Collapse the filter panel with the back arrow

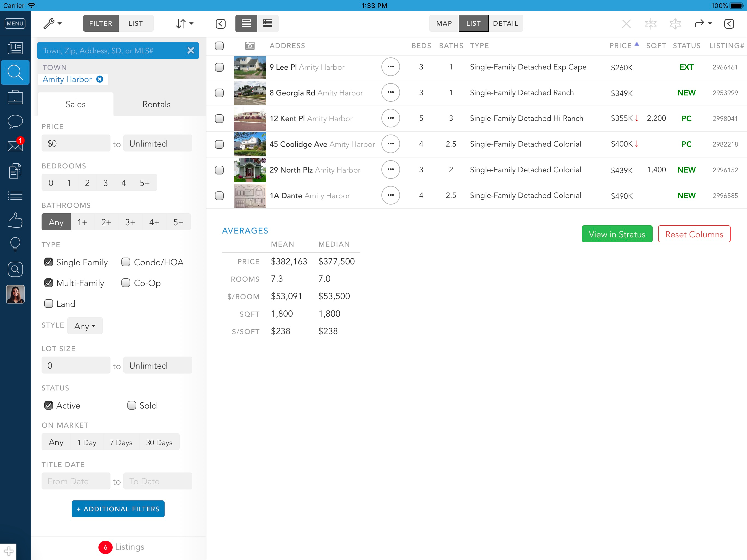click(221, 24)
